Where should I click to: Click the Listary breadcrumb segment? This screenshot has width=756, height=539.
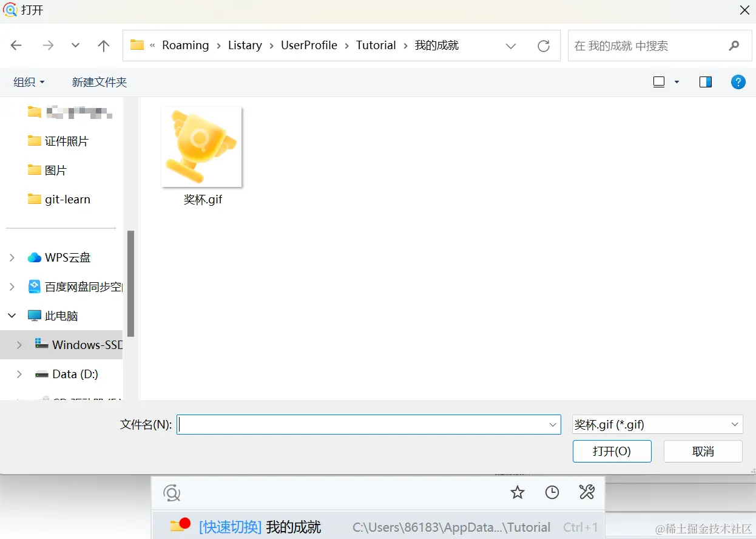[245, 46]
